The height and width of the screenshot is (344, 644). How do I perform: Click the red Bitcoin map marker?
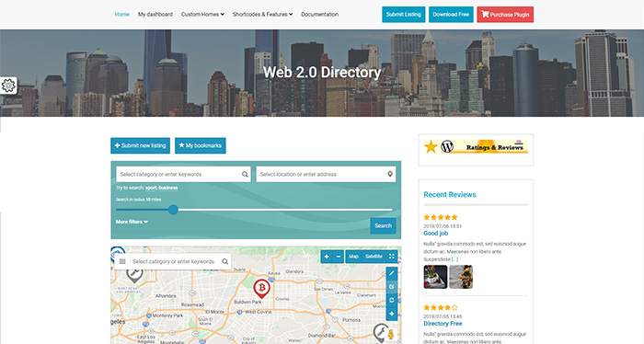261,289
